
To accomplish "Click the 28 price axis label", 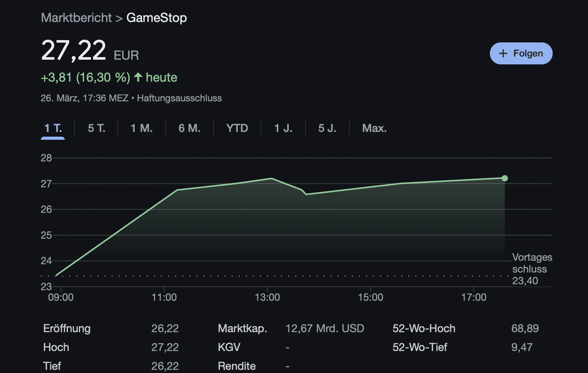I will coord(46,158).
